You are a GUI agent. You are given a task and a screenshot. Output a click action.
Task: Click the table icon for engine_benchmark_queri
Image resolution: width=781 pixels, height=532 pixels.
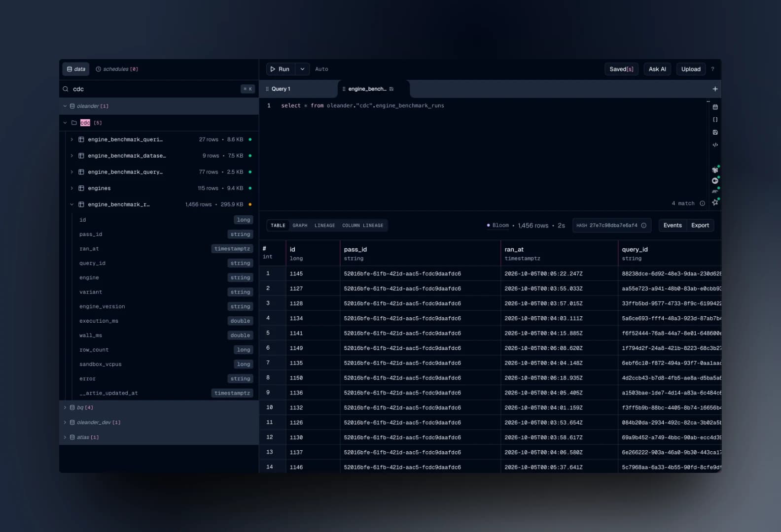click(81, 139)
